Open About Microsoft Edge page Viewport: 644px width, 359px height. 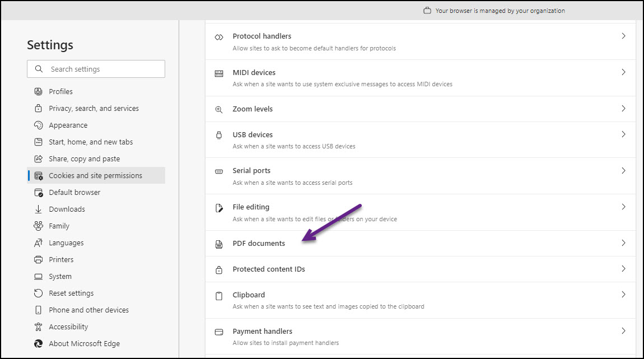click(x=96, y=343)
